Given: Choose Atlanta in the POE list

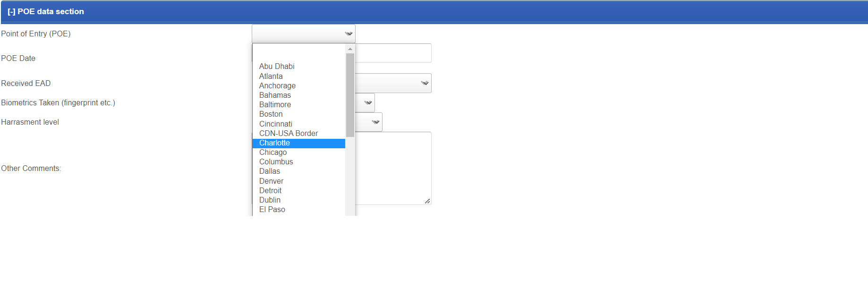Looking at the screenshot, I should [299, 76].
